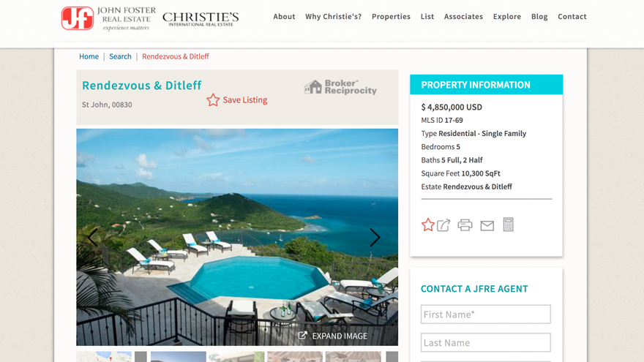This screenshot has width=644, height=362.
Task: Click the Search breadcrumb link
Action: [120, 56]
